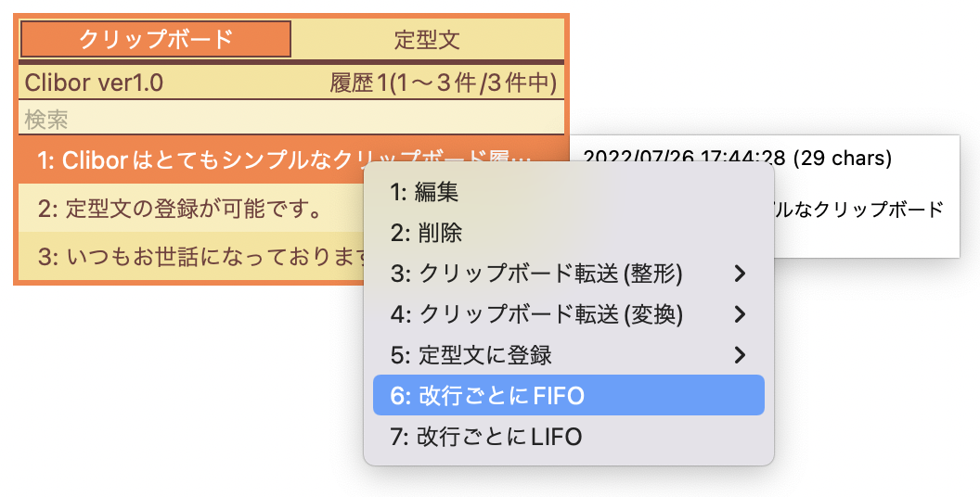
Task: Click the preview tooltip body text
Action: (858, 210)
